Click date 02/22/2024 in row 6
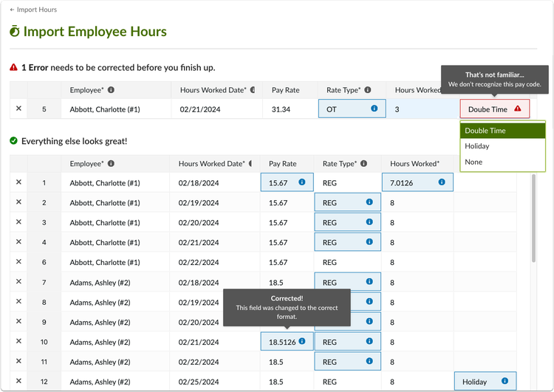The width and height of the screenshot is (554, 392). click(x=199, y=262)
